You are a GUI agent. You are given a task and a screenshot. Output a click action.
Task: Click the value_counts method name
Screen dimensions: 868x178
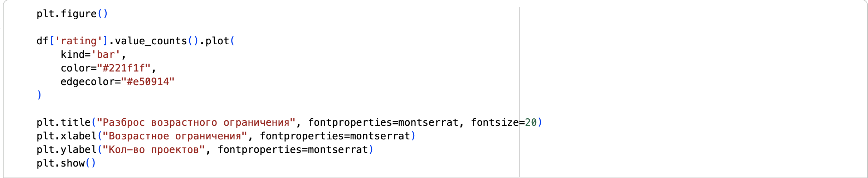tap(151, 41)
